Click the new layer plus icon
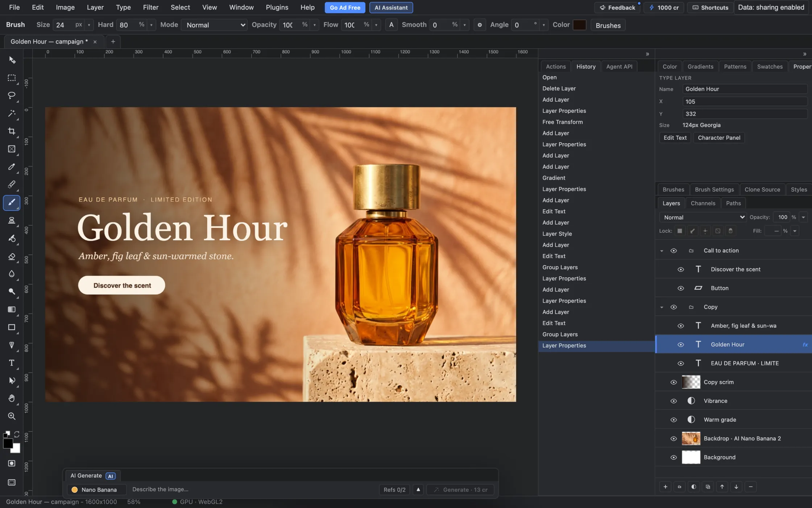Viewport: 812px width, 508px height. point(665,487)
